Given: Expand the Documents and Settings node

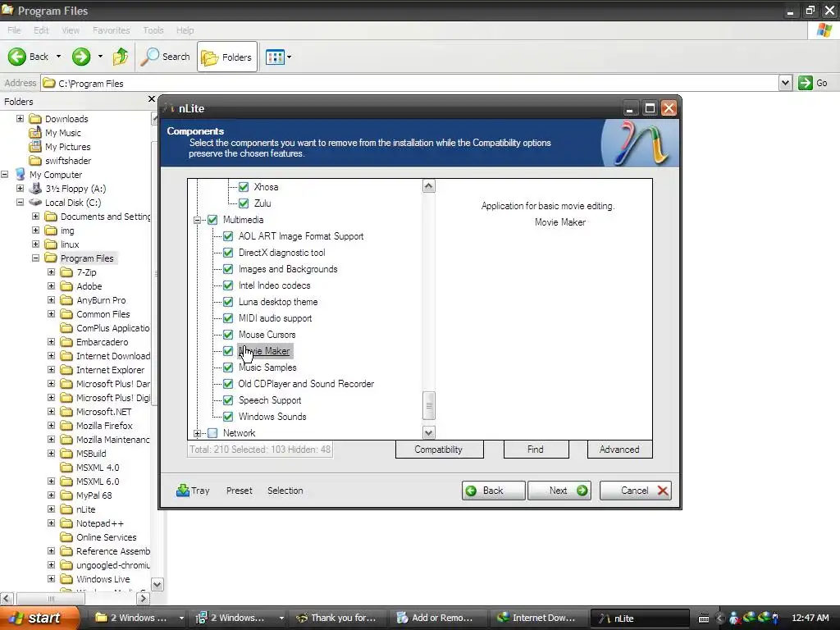Looking at the screenshot, I should [x=35, y=216].
